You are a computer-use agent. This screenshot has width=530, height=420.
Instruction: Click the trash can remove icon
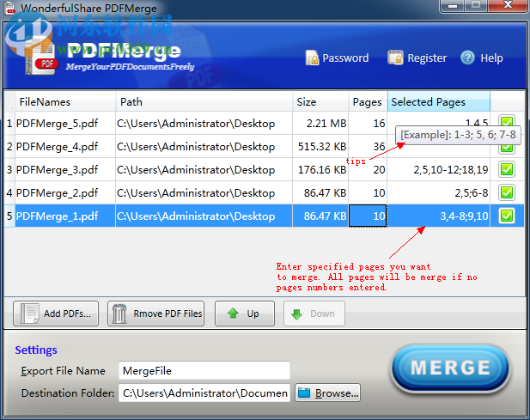(x=119, y=313)
